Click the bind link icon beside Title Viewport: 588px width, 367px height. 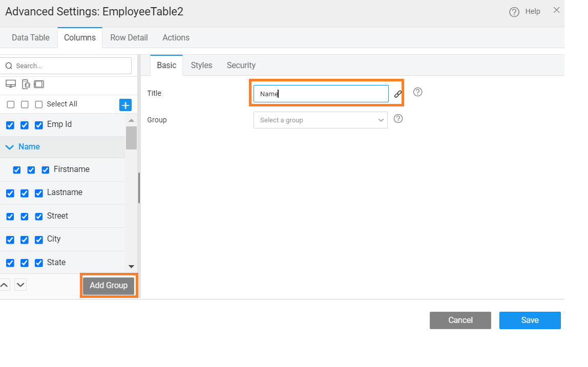(x=398, y=94)
